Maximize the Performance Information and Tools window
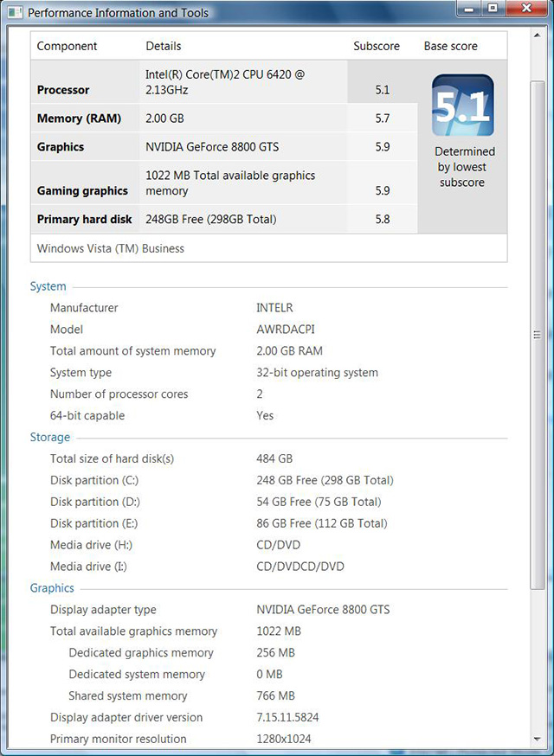554x756 pixels. (x=491, y=9)
